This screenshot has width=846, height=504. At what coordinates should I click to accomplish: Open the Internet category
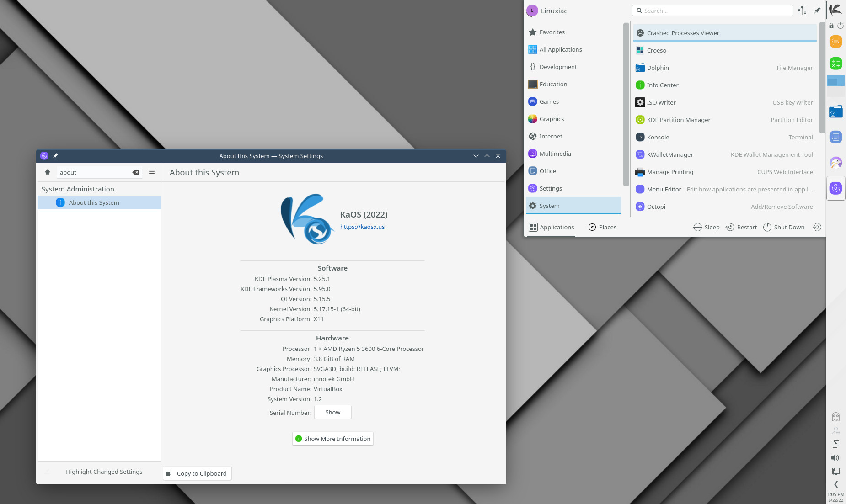(573, 136)
